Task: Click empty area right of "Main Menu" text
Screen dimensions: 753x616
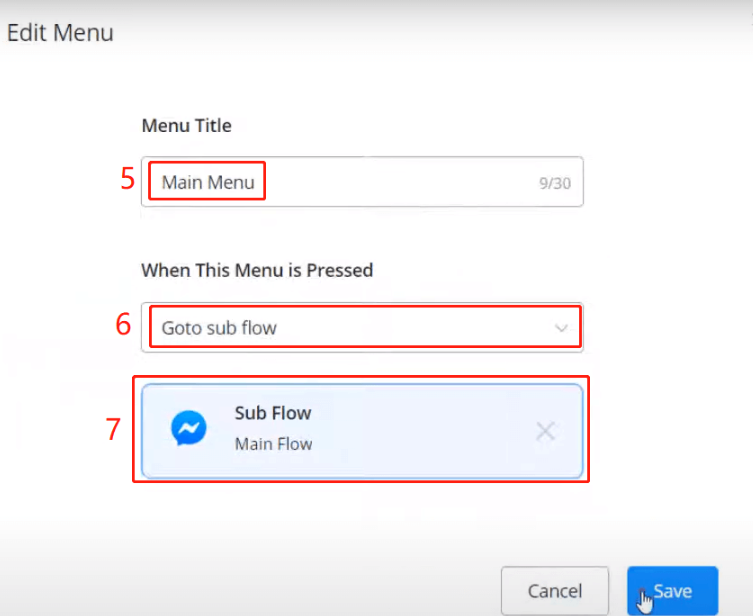Action: 400,183
